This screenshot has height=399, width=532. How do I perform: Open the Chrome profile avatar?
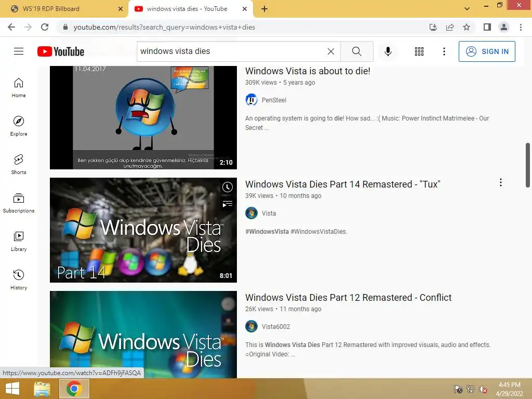504,27
